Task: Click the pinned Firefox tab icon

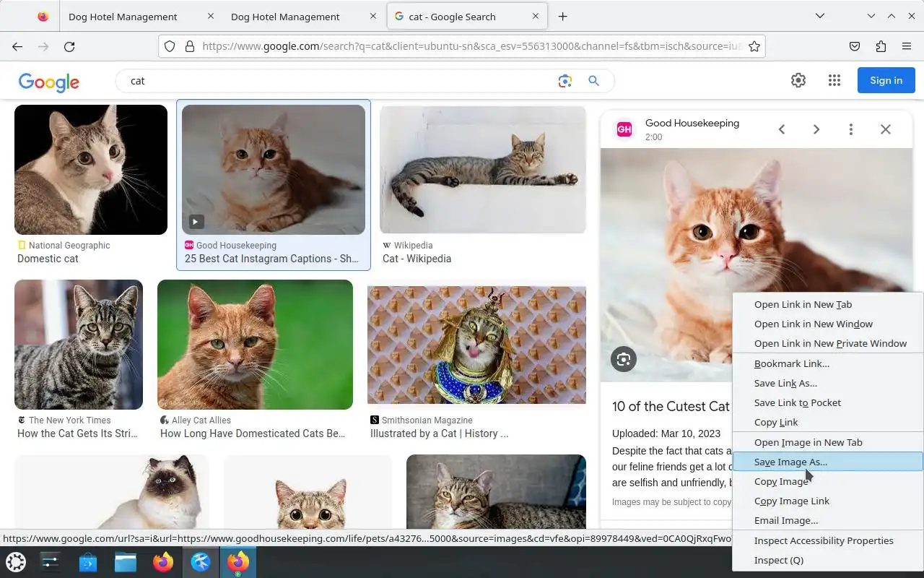Action: click(43, 17)
